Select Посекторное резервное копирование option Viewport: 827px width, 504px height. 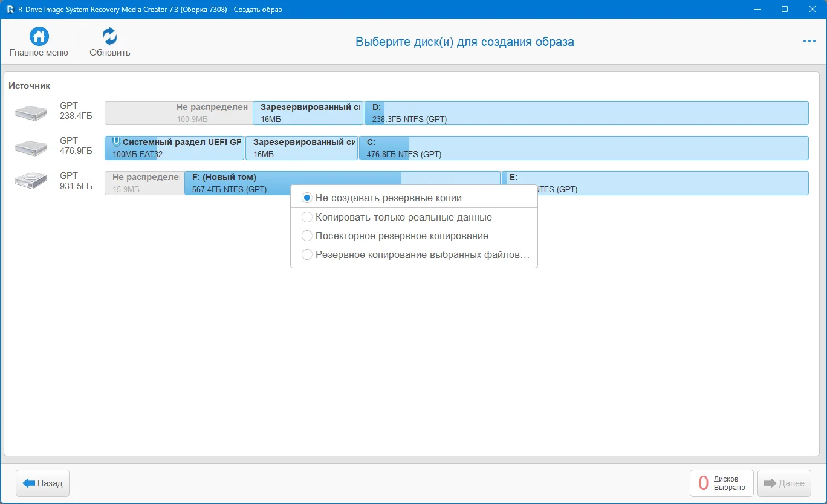(x=307, y=236)
